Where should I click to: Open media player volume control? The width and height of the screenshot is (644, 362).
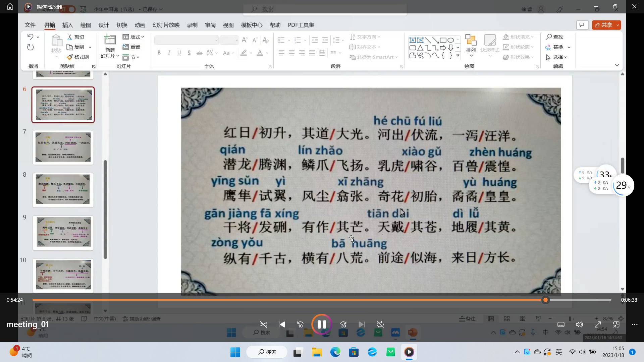coord(579,324)
